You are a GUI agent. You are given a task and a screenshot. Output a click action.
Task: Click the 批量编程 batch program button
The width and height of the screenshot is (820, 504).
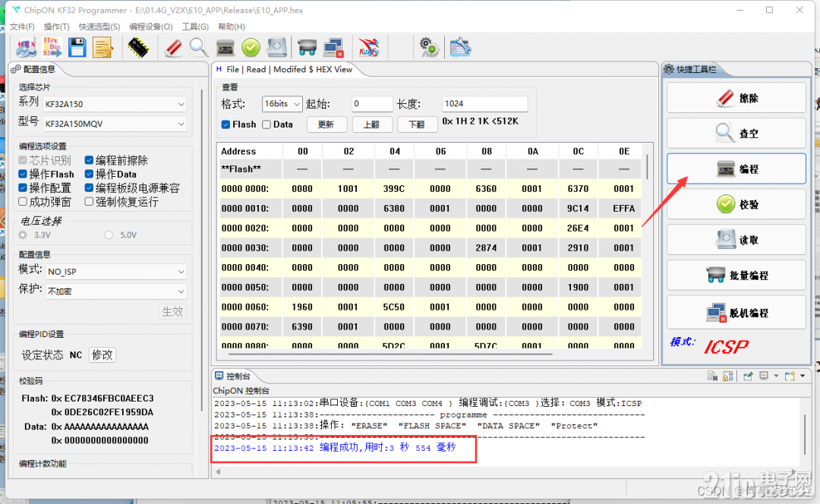pos(736,276)
